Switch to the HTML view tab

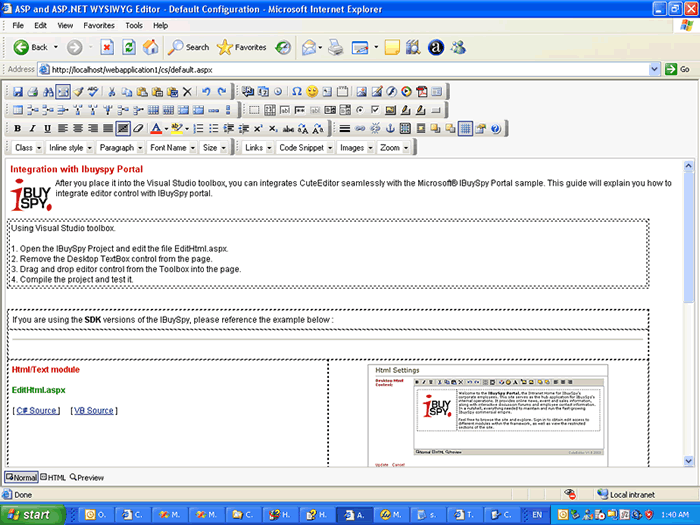point(53,478)
